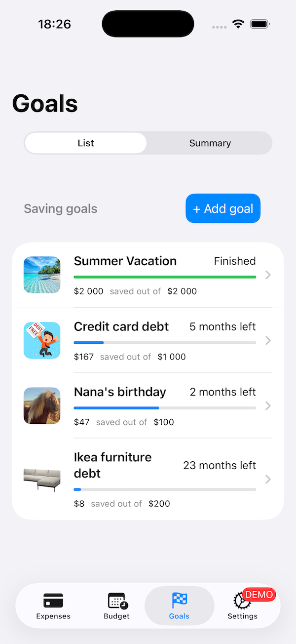This screenshot has width=296, height=644.
Task: Click the Nana's birthday progress bar
Action: 165,408
